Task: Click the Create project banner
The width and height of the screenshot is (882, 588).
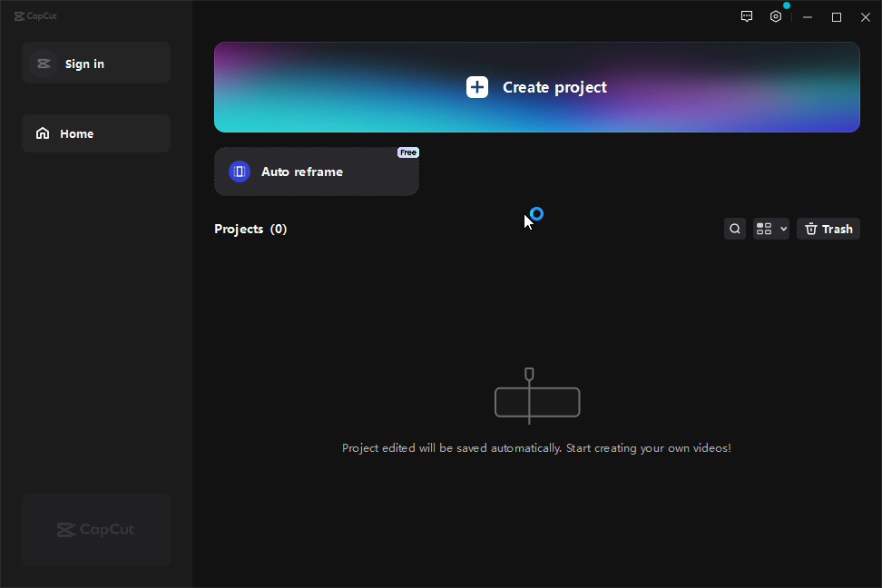Action: (x=536, y=87)
